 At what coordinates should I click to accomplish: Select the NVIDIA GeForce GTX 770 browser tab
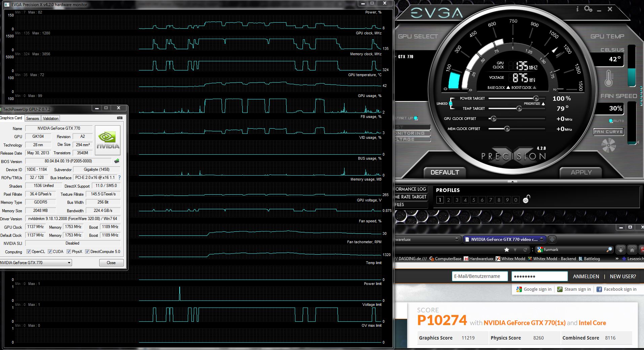pos(504,239)
